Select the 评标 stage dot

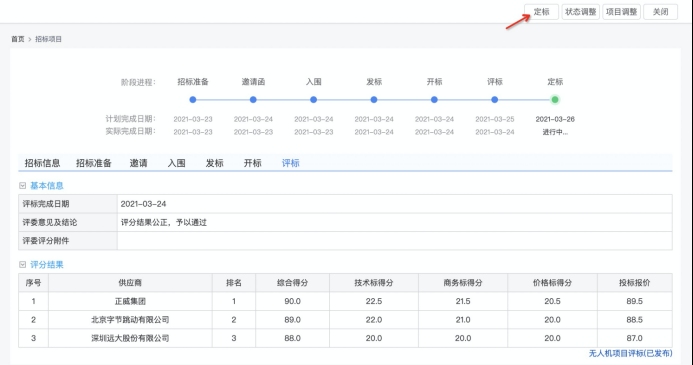495,99
